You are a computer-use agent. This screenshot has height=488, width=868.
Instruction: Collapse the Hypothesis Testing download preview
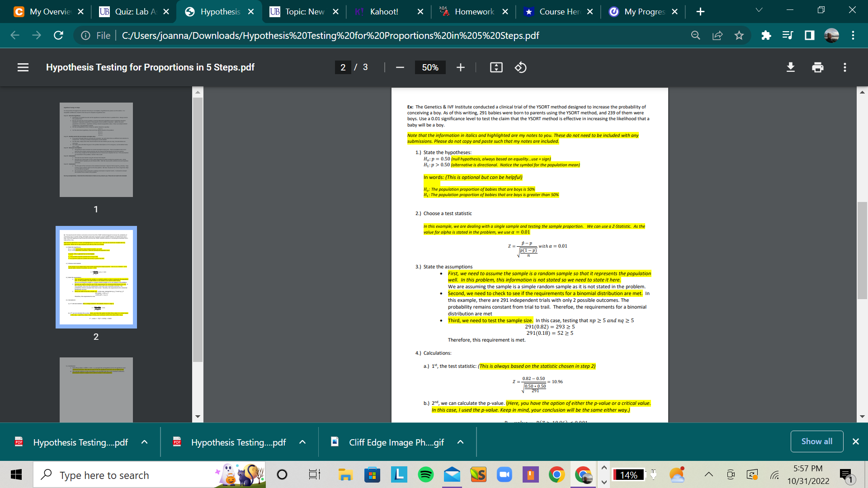tap(145, 442)
